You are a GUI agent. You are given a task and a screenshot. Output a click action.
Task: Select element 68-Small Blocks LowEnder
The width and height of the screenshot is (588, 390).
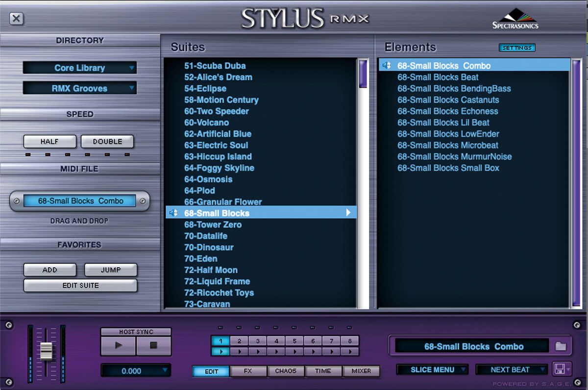click(x=448, y=133)
